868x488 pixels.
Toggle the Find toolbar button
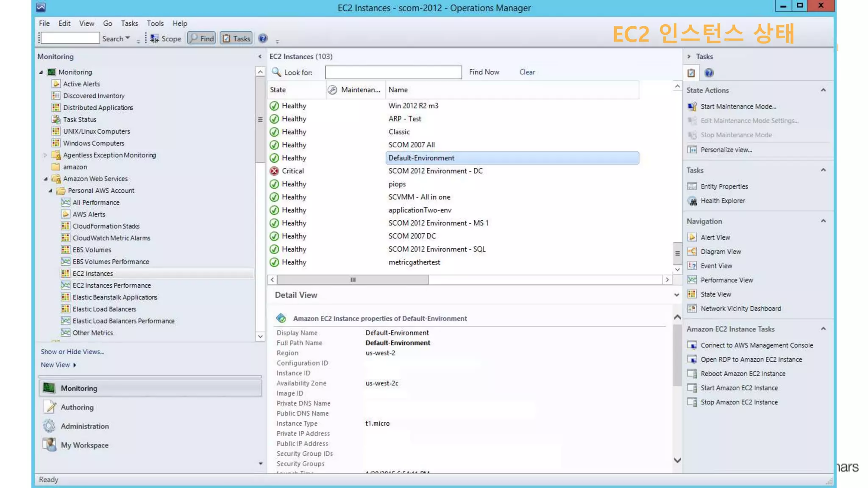point(202,39)
